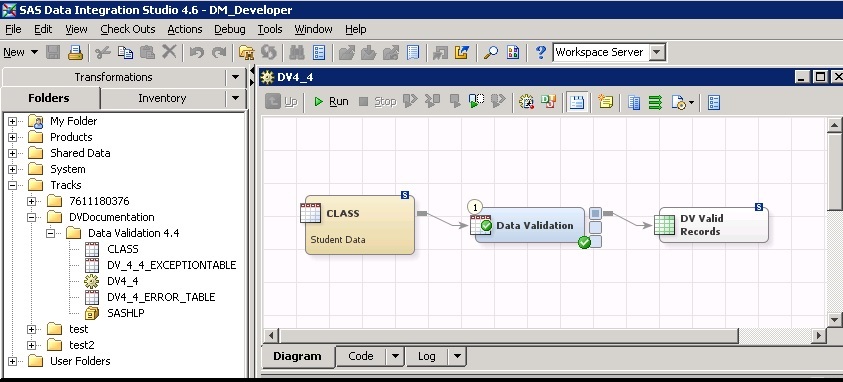Image resolution: width=843 pixels, height=382 pixels.
Task: Collapse the Data Validation 4.4 folder
Action: (x=51, y=233)
